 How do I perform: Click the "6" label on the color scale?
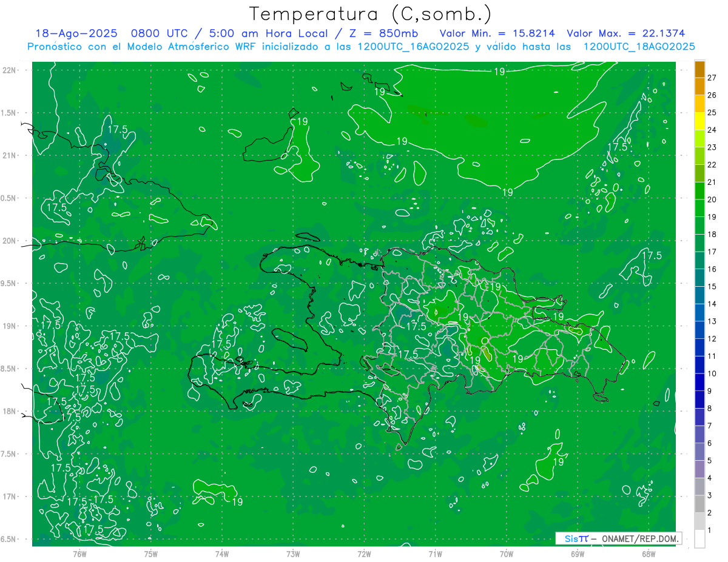710,443
